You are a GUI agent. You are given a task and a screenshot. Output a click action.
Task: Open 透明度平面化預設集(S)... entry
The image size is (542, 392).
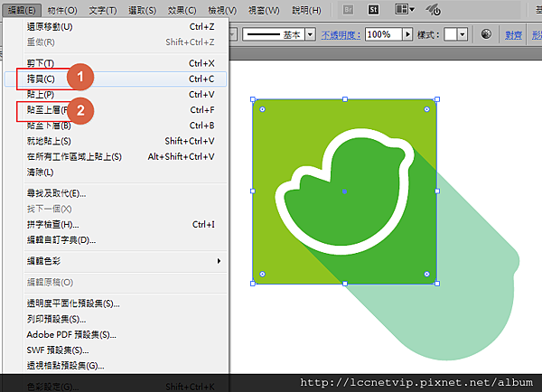tap(116, 303)
